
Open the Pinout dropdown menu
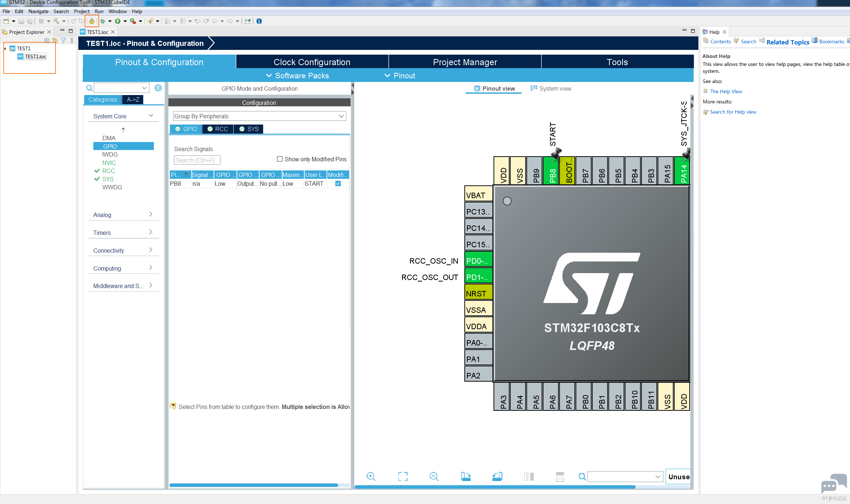tap(400, 76)
